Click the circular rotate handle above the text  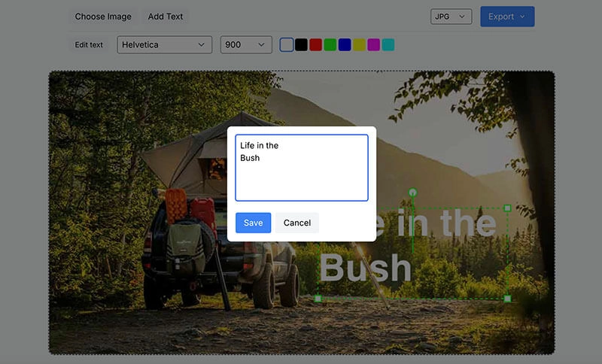click(412, 193)
